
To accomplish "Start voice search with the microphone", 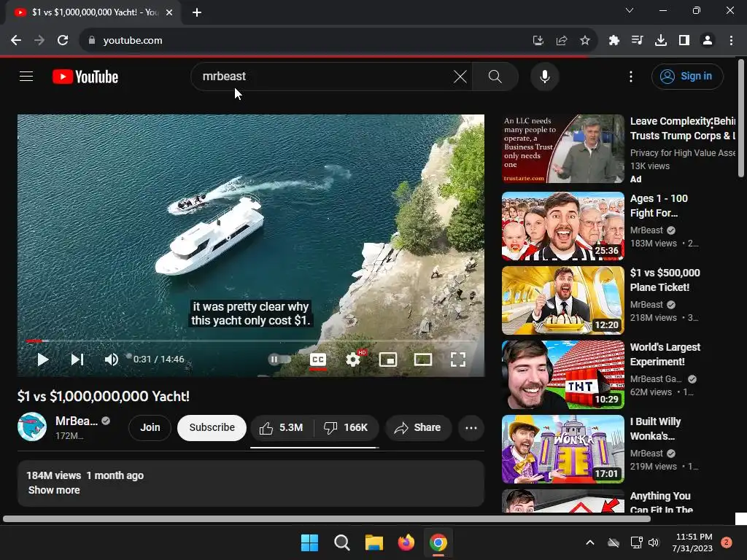I will click(x=544, y=76).
